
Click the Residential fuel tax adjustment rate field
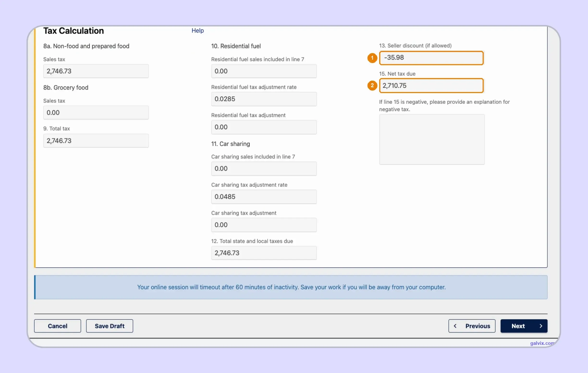[264, 99]
